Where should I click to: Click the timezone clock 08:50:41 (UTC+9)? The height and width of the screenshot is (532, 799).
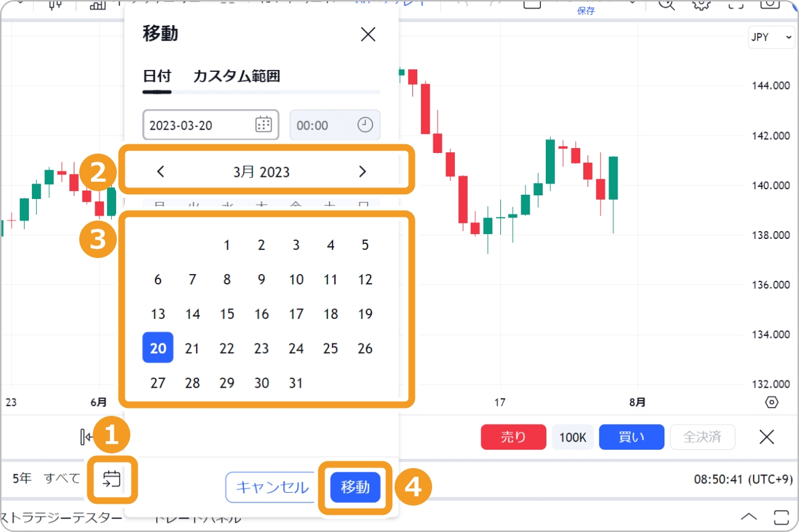coord(743,479)
